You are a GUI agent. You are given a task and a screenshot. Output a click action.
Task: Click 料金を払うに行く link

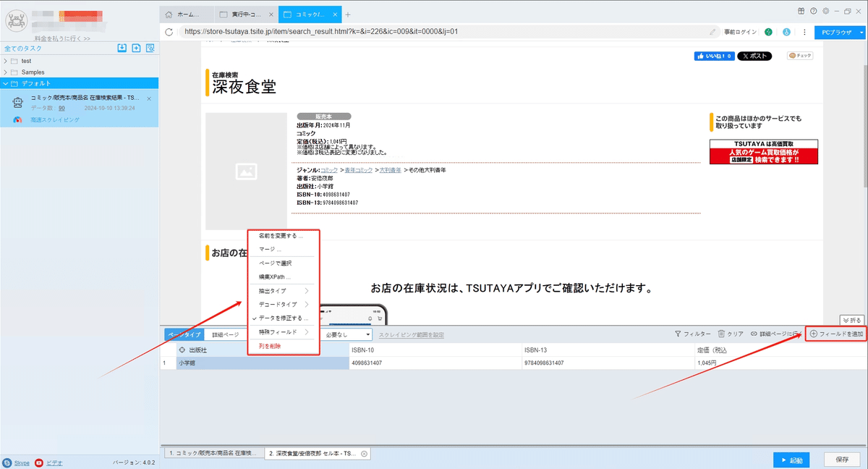coord(62,38)
